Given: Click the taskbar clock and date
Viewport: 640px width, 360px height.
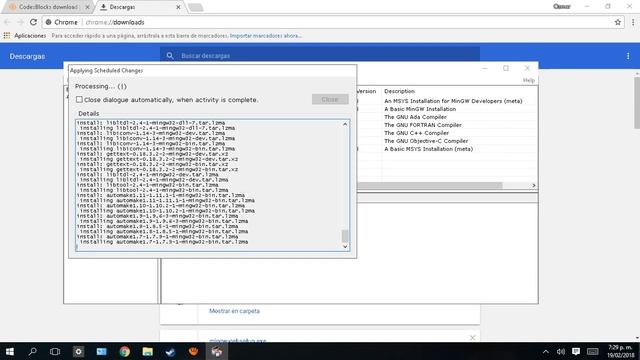Looking at the screenshot, I should 620,351.
